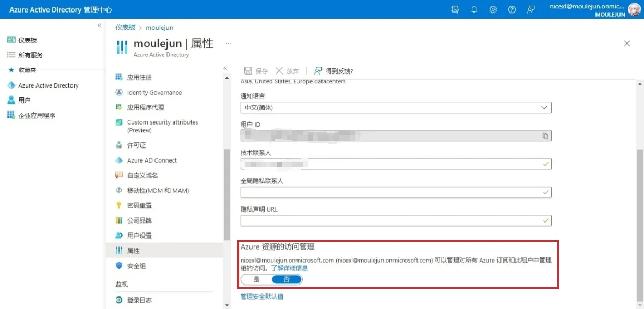Open 许可证 menu item
The width and height of the screenshot is (644, 309).
pyautogui.click(x=137, y=145)
